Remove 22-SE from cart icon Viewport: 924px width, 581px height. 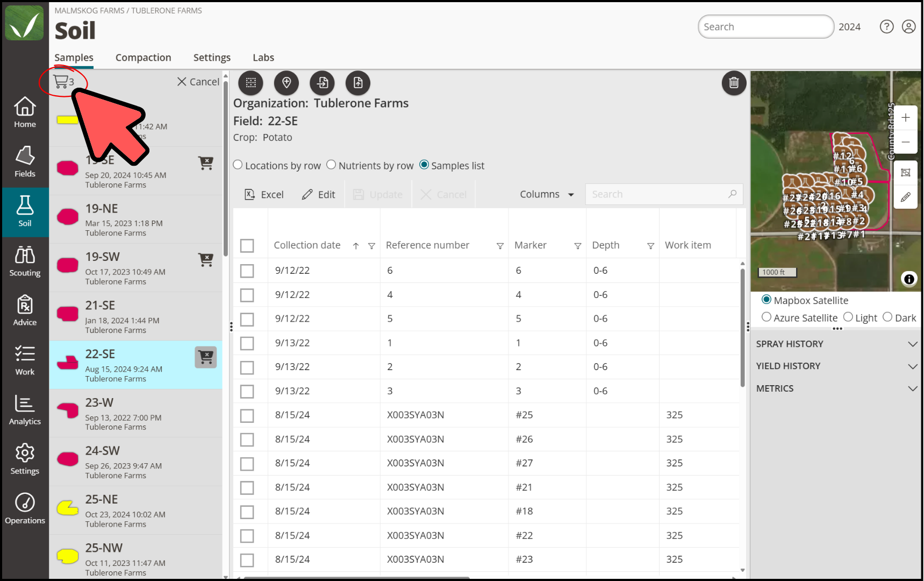(x=206, y=357)
